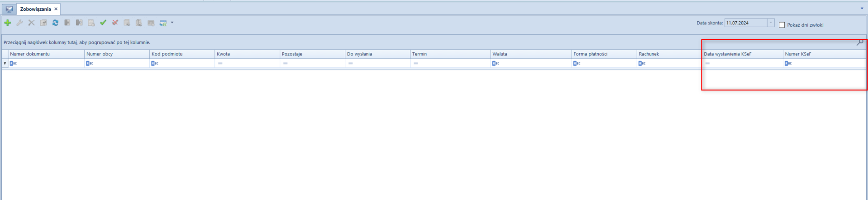Click the wrench edit icon
868x200 pixels.
pyautogui.click(x=19, y=23)
